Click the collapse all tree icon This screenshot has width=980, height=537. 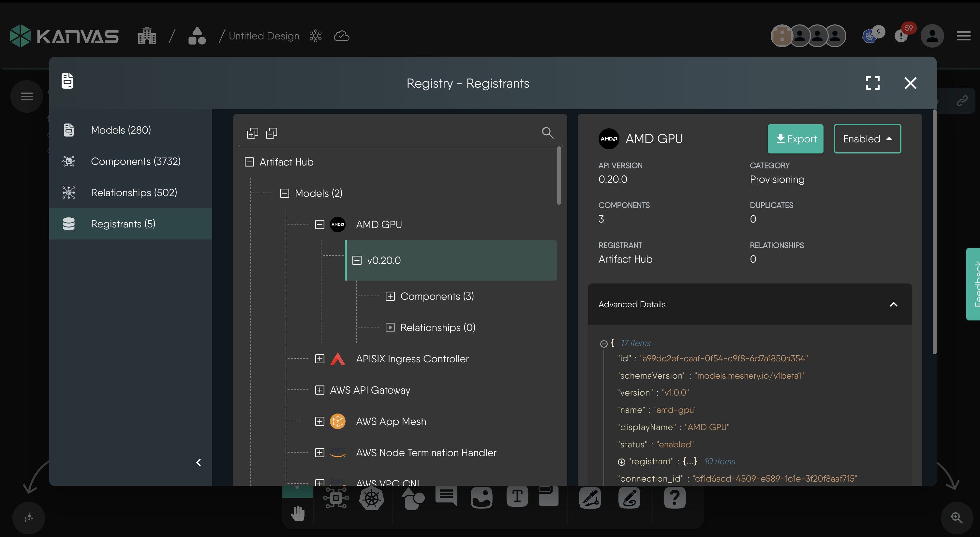coord(271,133)
